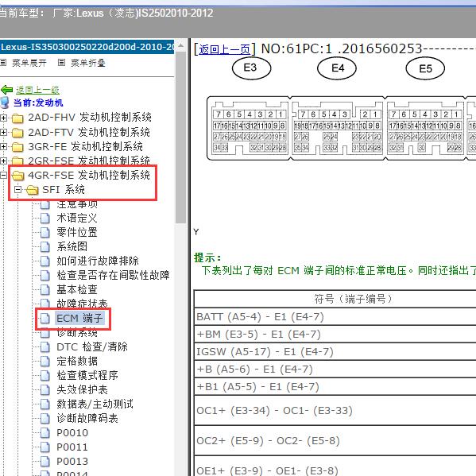The width and height of the screenshot is (476, 476).
Task: Click the 菜单展开 list icon
Action: point(3,63)
